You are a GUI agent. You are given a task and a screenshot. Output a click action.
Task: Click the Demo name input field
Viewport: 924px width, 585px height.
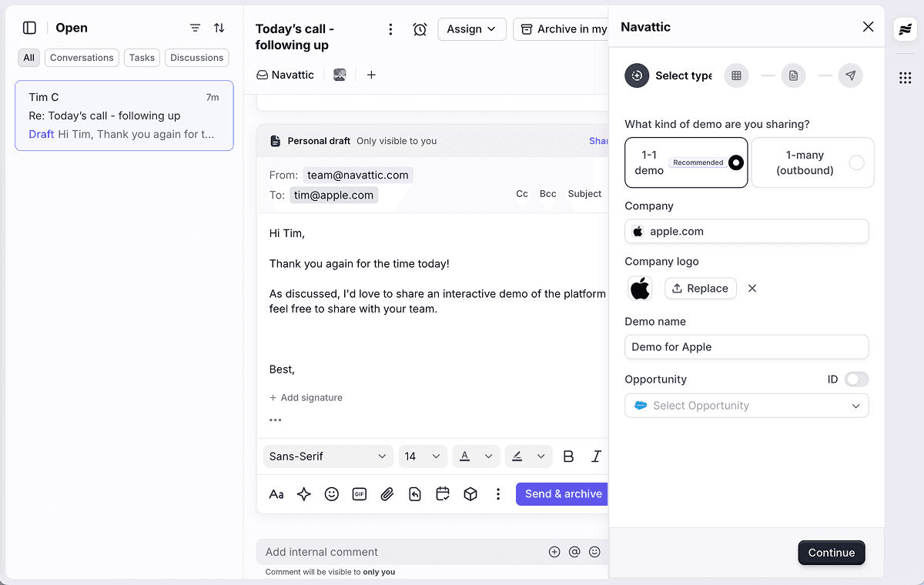746,346
